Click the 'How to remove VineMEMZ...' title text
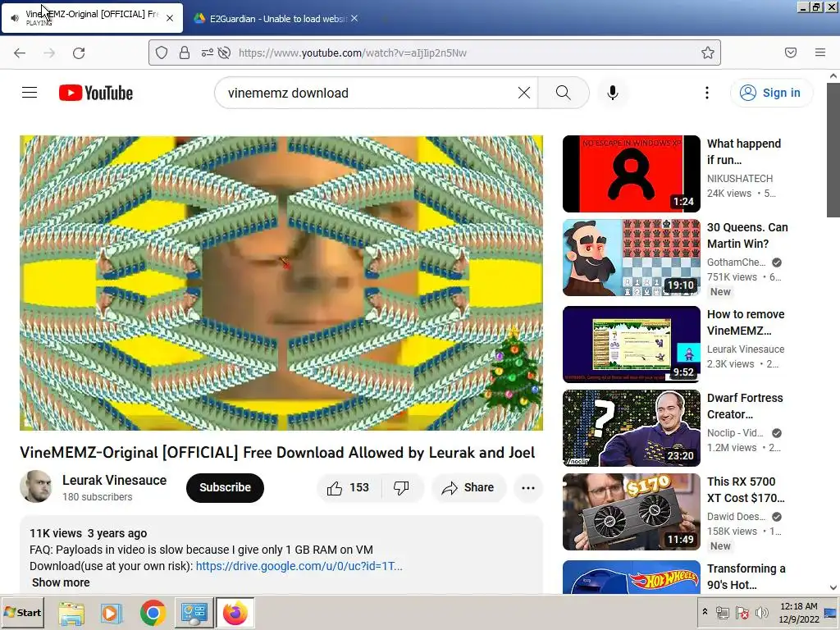Viewport: 840px width, 630px height. 746,322
